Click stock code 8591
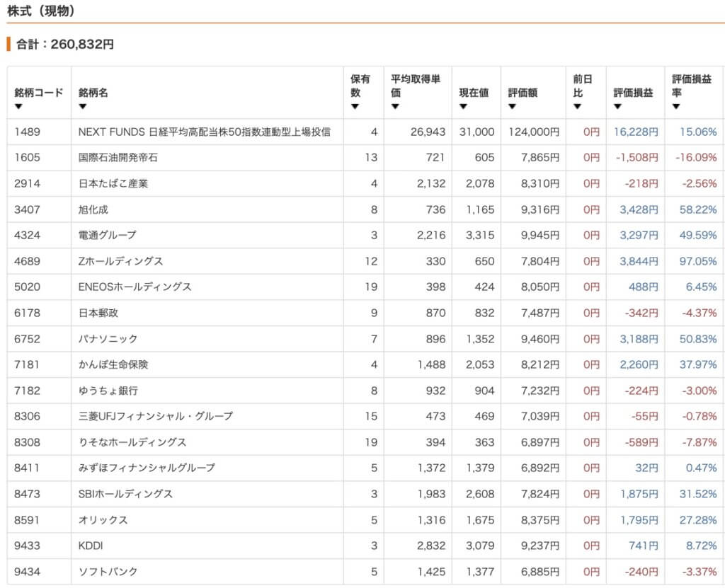This screenshot has height=588, width=725. tap(26, 519)
